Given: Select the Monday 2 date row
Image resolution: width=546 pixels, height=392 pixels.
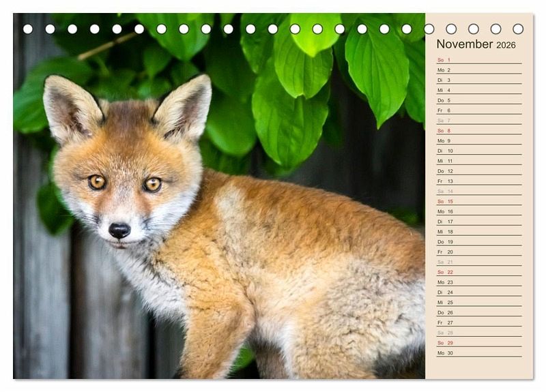Looking at the screenshot, I should point(478,70).
